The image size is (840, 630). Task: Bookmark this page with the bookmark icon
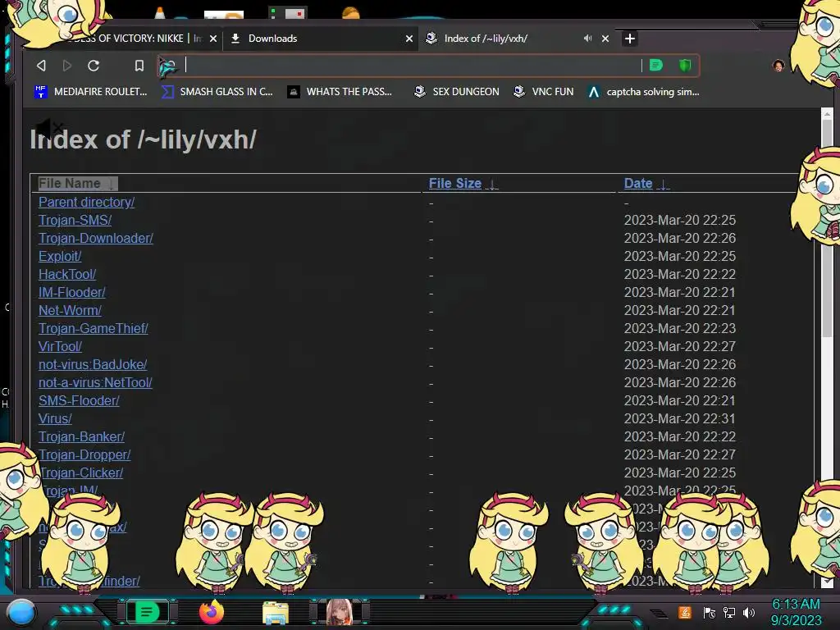point(139,66)
